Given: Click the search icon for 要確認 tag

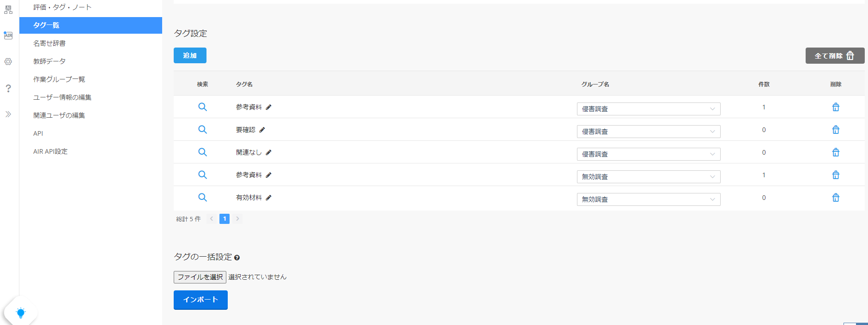Looking at the screenshot, I should (x=202, y=130).
